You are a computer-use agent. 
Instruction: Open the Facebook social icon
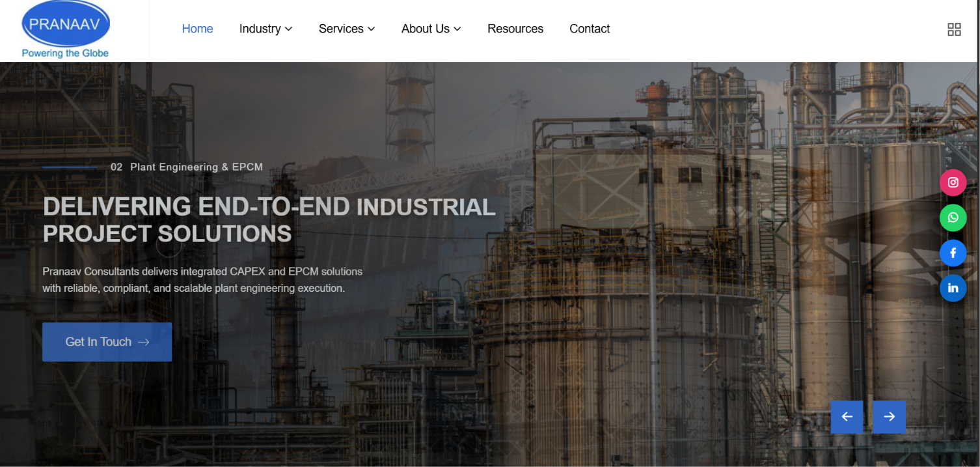click(x=953, y=253)
